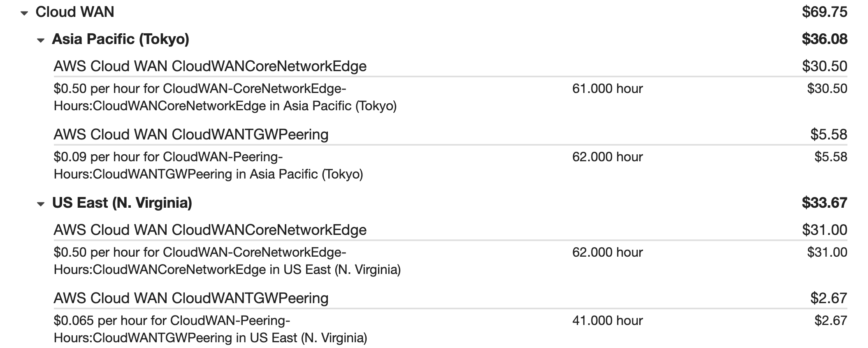Click the 61.000 hour usage value
The image size is (868, 348).
coord(607,88)
